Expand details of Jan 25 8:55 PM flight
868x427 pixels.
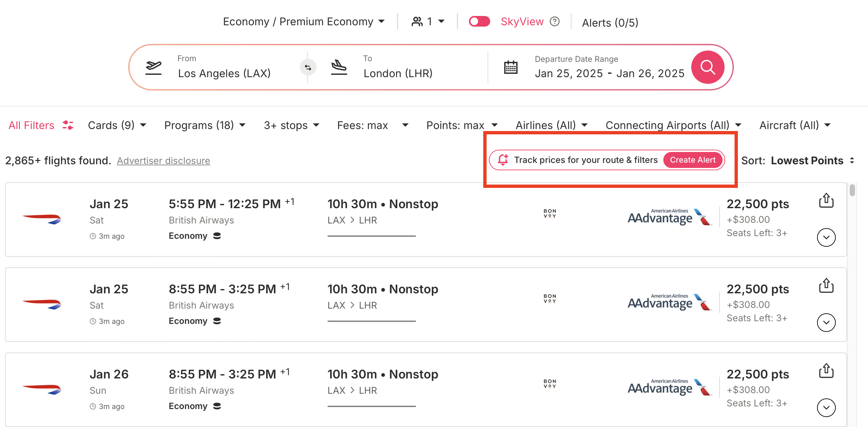[x=826, y=323]
